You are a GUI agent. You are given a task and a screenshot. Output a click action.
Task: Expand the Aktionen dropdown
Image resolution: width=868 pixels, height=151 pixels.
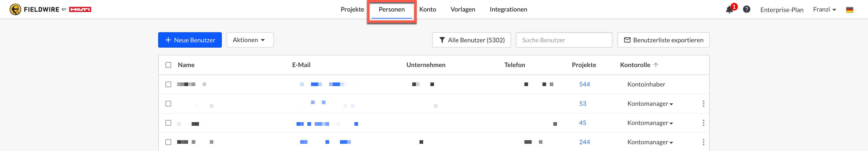click(x=250, y=40)
